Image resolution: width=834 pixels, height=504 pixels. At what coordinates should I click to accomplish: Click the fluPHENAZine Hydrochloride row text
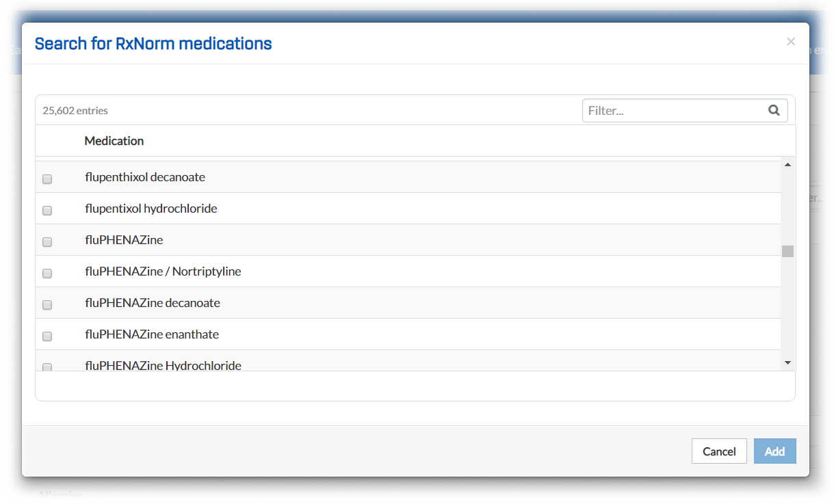click(x=163, y=366)
